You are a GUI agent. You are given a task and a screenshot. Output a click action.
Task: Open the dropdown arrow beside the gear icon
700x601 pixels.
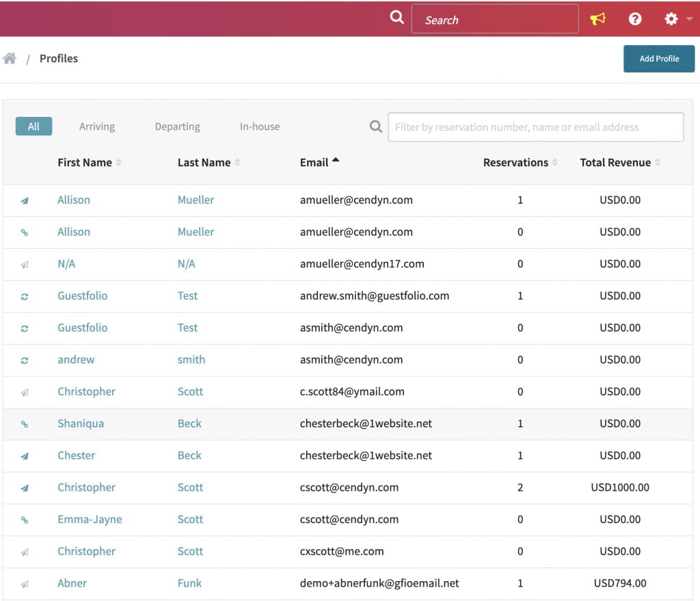pos(690,19)
